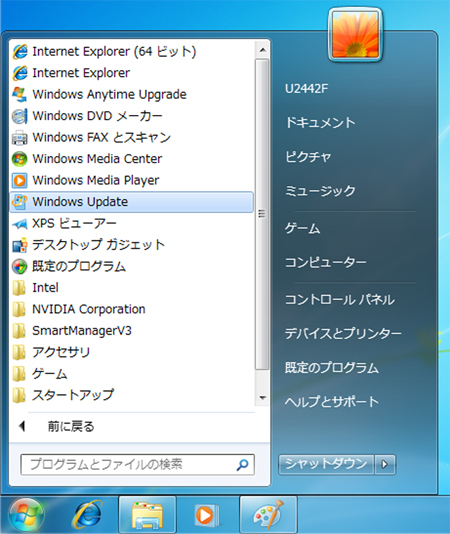Launch デスクトップ ガジェット
Screen dimensions: 450x534
coord(131,245)
